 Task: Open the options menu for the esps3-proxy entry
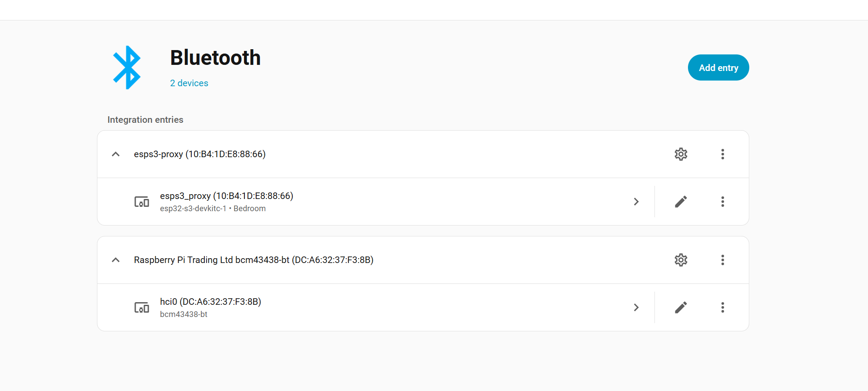[x=723, y=154]
